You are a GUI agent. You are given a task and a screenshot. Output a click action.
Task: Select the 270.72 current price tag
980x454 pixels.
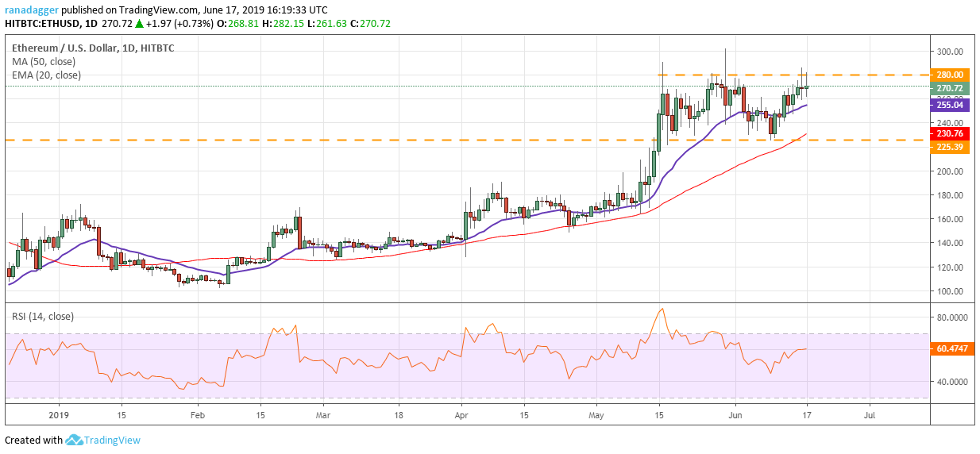(952, 88)
